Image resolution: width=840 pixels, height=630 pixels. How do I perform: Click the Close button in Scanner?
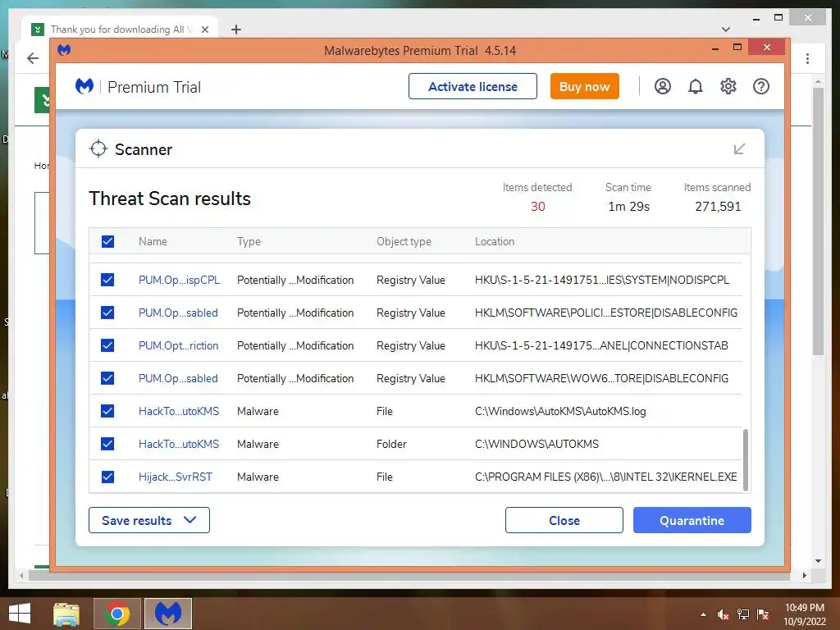click(564, 520)
